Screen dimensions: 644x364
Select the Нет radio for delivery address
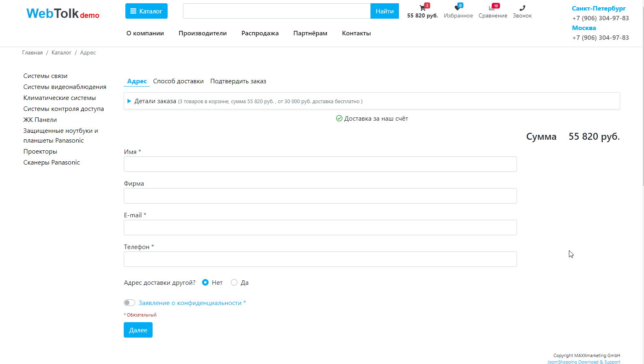[205, 282]
